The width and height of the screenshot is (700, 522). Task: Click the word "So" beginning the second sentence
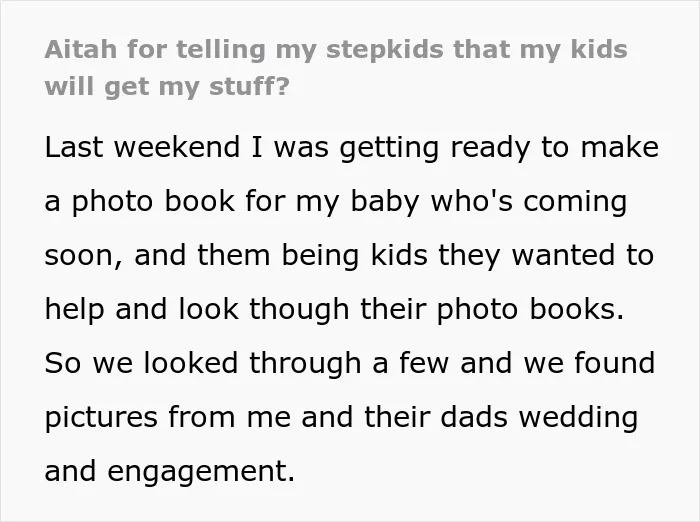(x=63, y=363)
